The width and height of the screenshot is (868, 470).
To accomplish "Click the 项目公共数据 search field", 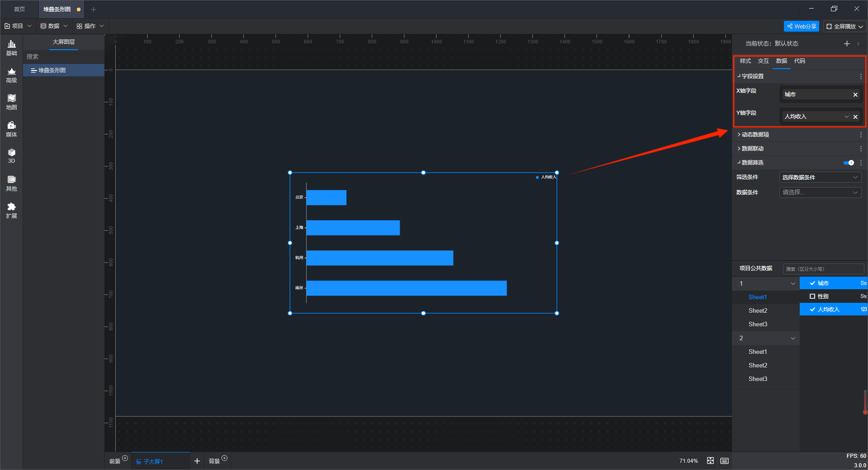I will [823, 269].
